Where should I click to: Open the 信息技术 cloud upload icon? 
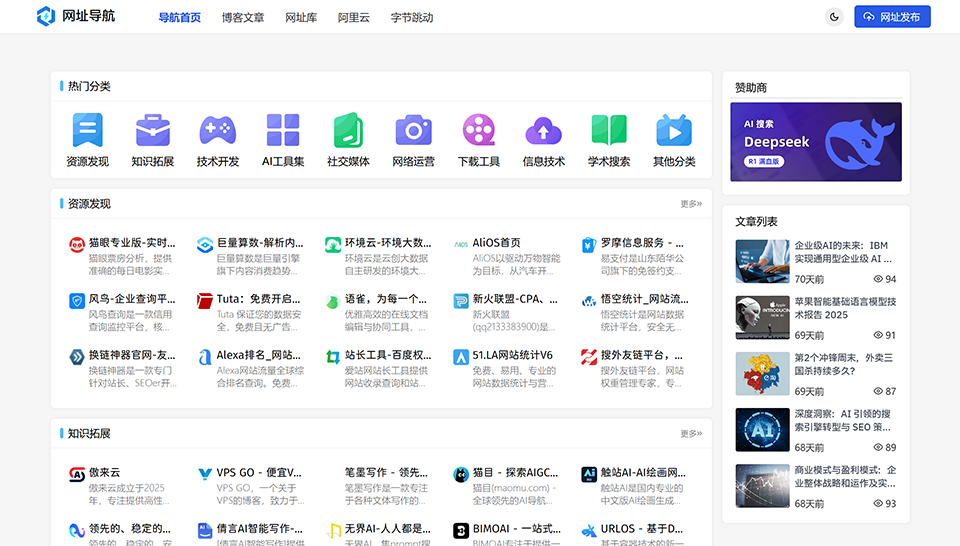pos(543,130)
